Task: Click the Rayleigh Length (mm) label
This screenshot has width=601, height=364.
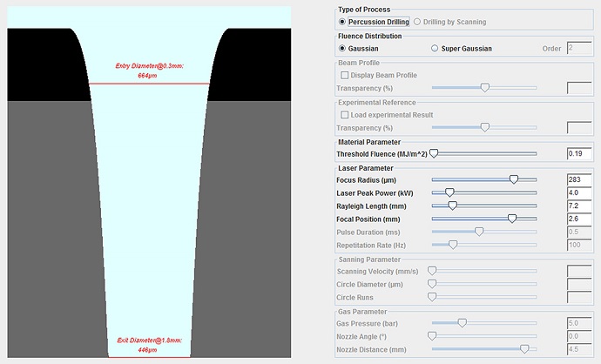Action: coord(371,206)
